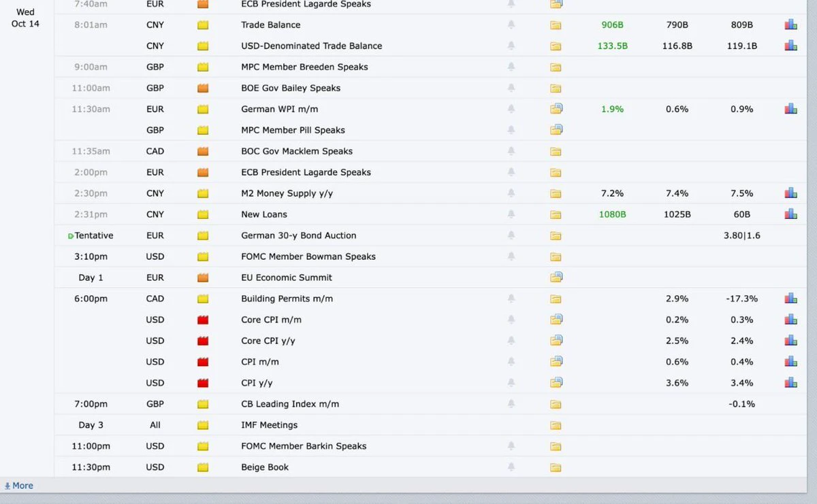Open the detail folder for IMF Meetings
The height and width of the screenshot is (504, 817).
pyautogui.click(x=556, y=425)
